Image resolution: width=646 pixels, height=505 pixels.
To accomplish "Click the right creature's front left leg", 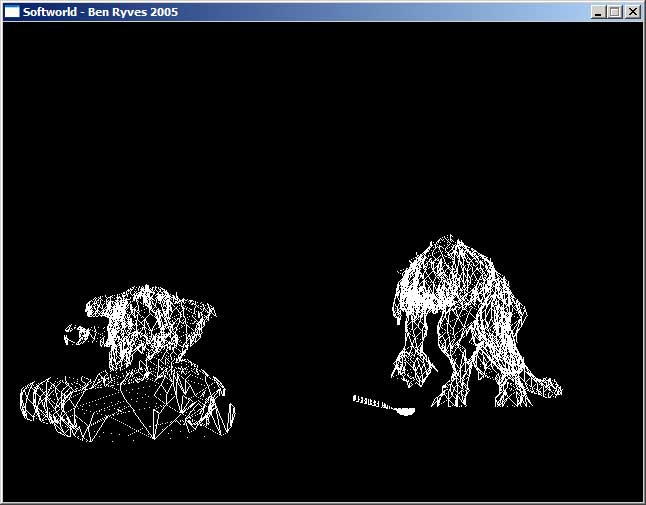I will [410, 360].
